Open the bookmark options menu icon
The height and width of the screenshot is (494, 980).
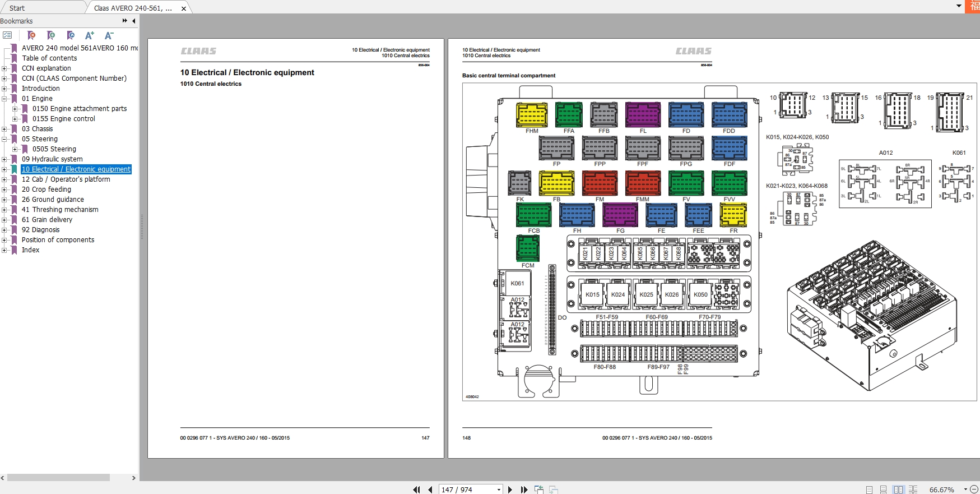tap(7, 35)
